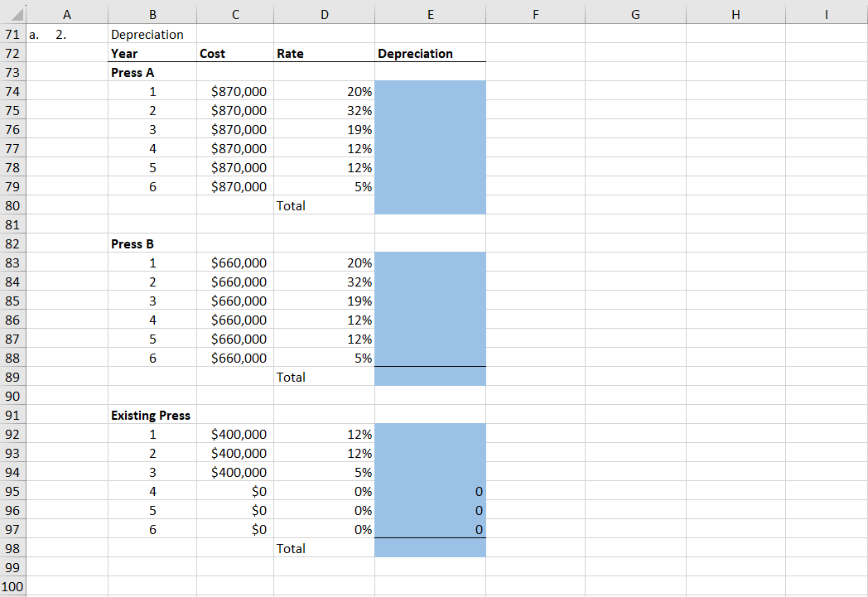
Task: Click year 6 cell in row 79
Action: tap(152, 186)
